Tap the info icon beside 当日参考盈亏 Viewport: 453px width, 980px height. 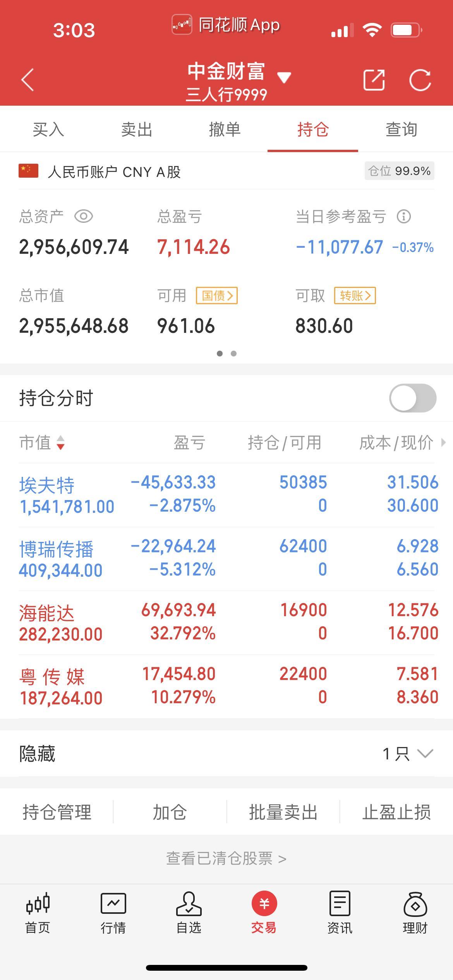pyautogui.click(x=404, y=216)
